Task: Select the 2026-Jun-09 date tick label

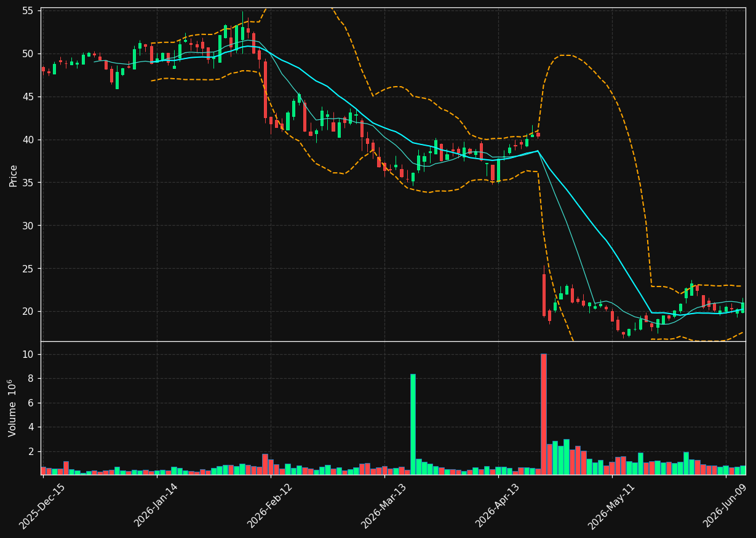Action: (726, 505)
